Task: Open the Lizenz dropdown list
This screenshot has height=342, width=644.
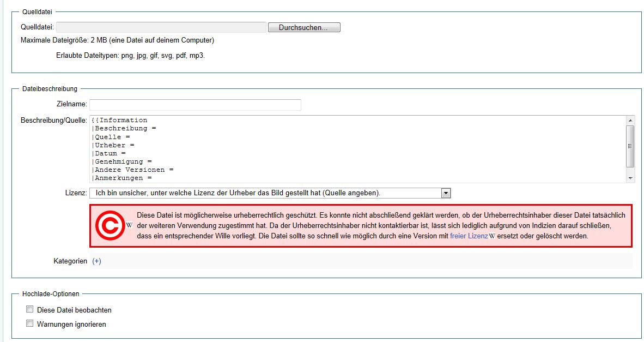Action: coord(446,193)
